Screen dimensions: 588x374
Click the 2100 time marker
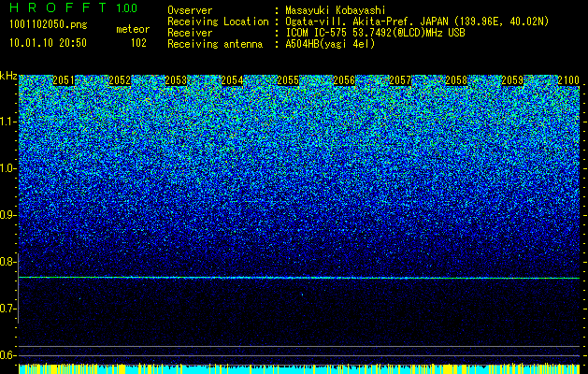pyautogui.click(x=568, y=80)
